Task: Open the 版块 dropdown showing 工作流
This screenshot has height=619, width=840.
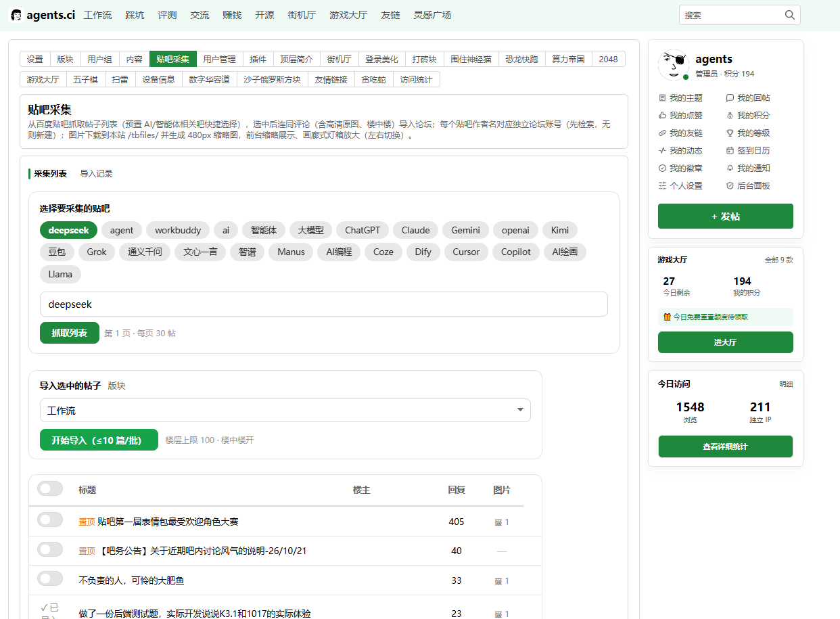Action: 285,411
